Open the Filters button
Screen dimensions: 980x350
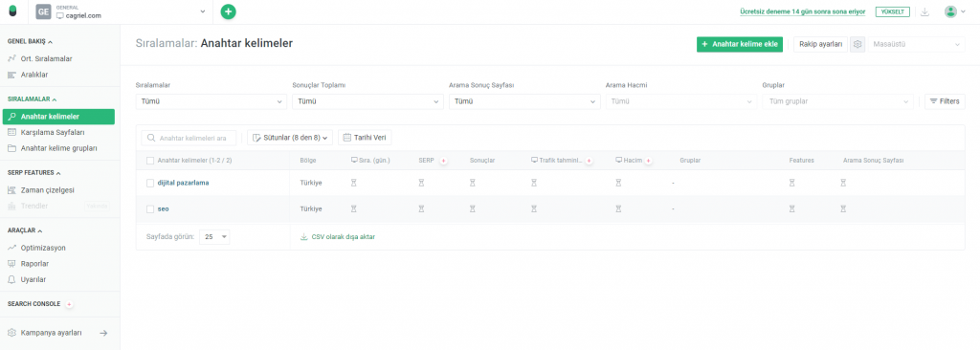coord(945,101)
